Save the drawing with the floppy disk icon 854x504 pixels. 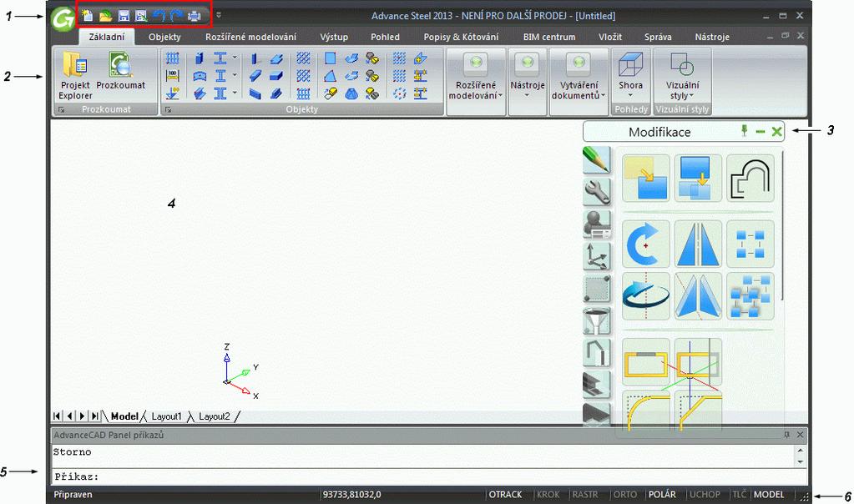tap(124, 16)
